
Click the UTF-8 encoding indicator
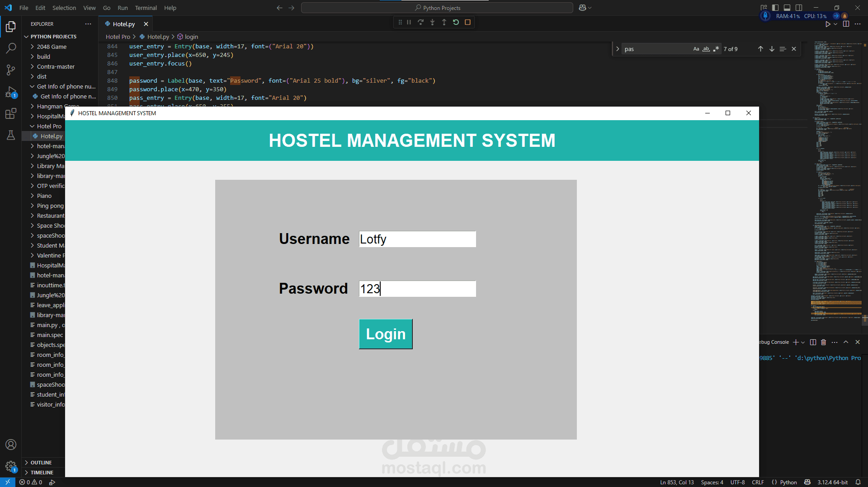tap(737, 482)
